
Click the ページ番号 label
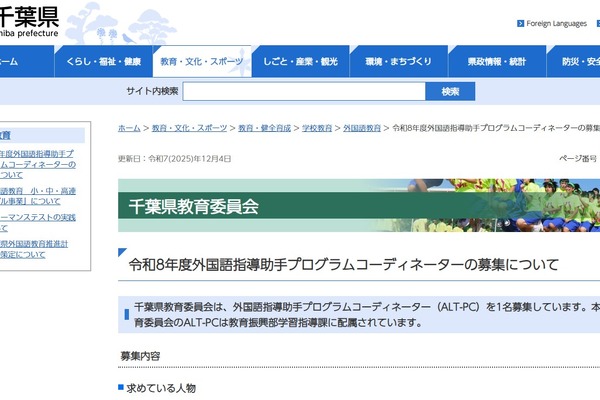point(577,158)
